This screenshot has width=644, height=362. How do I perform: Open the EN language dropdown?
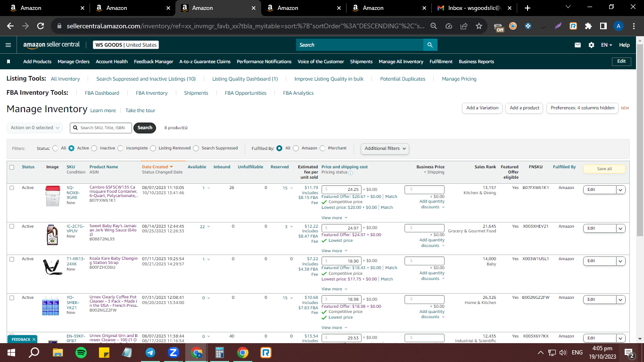(x=606, y=45)
